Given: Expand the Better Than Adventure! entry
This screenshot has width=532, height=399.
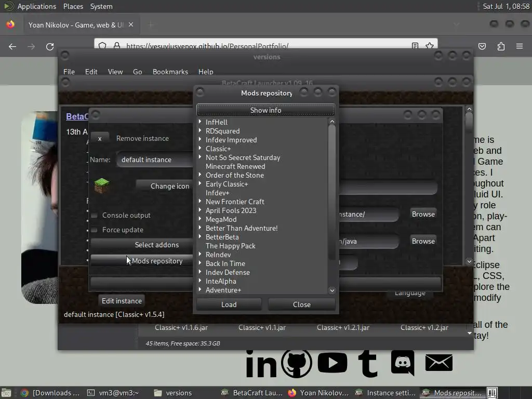Looking at the screenshot, I should (x=200, y=228).
